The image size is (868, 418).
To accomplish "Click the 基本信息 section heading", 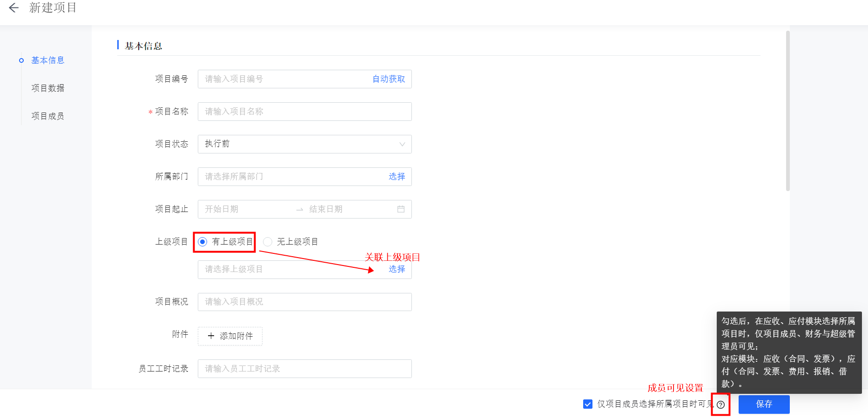I will pyautogui.click(x=143, y=46).
